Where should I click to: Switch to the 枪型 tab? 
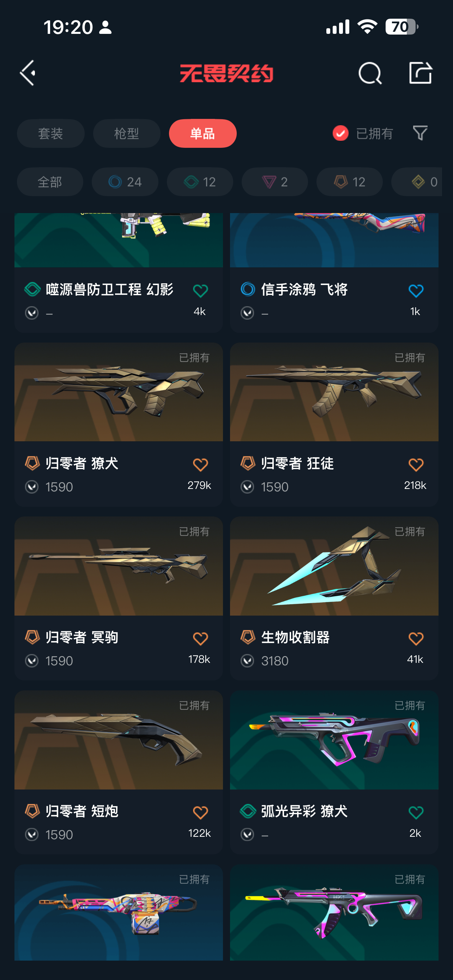click(x=127, y=134)
